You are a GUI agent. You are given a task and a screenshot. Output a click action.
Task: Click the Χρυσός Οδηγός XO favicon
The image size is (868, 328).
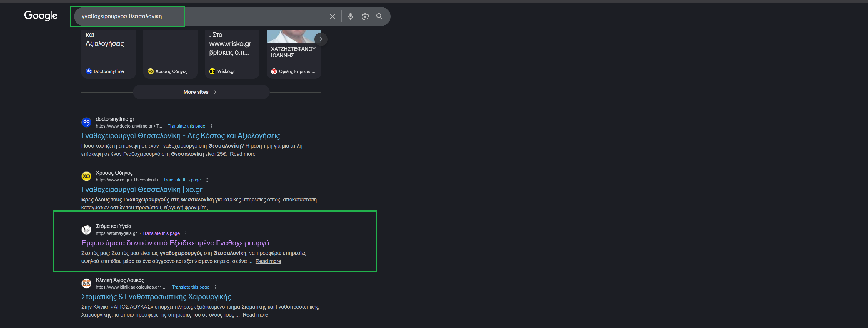point(86,176)
